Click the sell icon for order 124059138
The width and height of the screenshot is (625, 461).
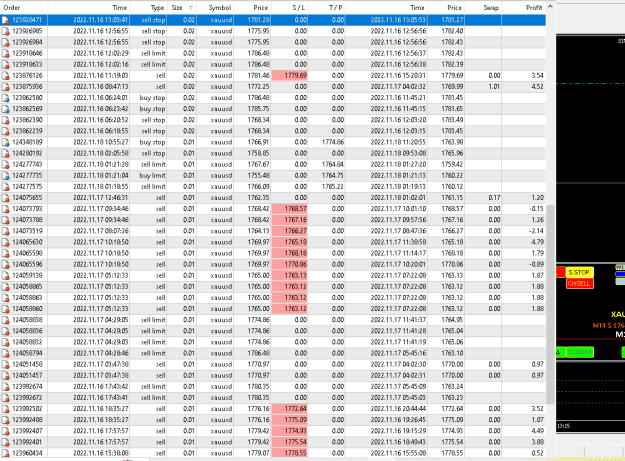point(6,275)
